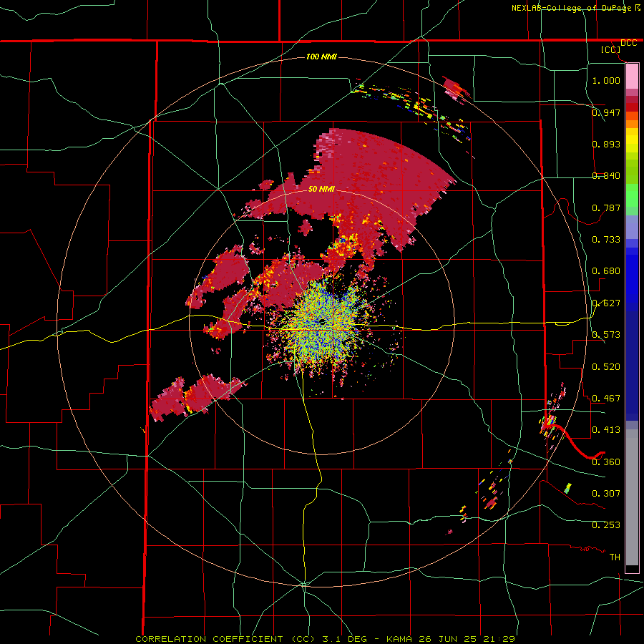Click the TH threshold label on legend
This screenshot has height=644, width=644.
pyautogui.click(x=615, y=557)
